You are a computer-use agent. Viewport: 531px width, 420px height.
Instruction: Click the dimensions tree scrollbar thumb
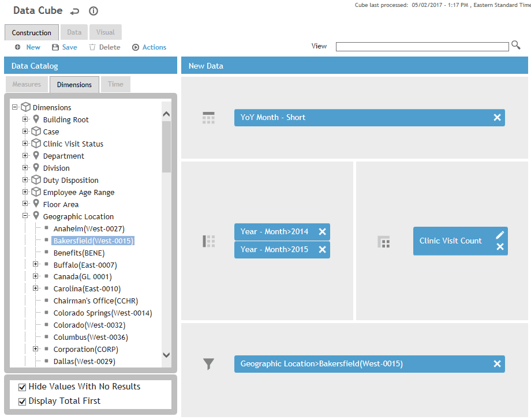166,147
